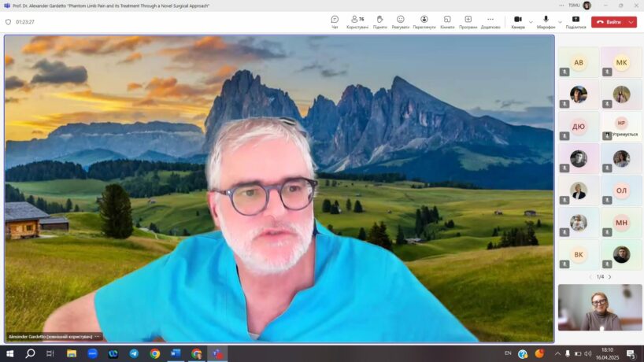Show the participants list with 76 users
The height and width of the screenshot is (362, 644).
click(357, 21)
